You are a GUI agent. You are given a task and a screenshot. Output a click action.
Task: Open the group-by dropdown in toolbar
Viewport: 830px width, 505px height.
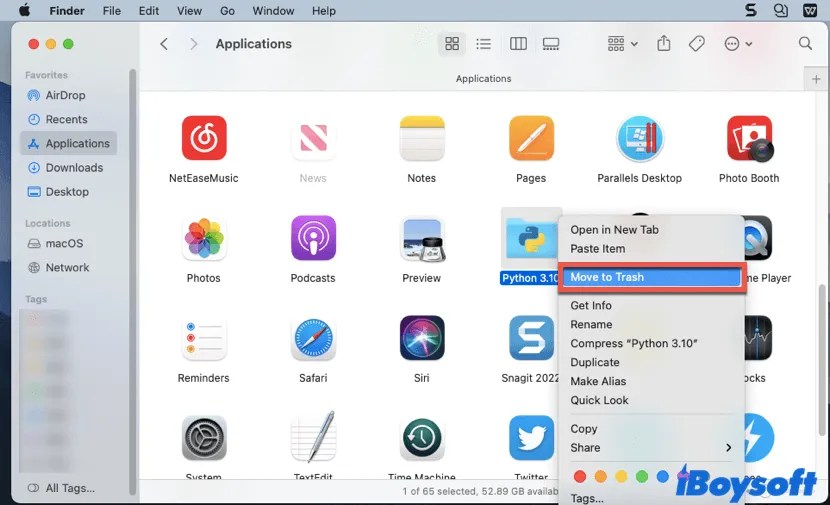622,44
